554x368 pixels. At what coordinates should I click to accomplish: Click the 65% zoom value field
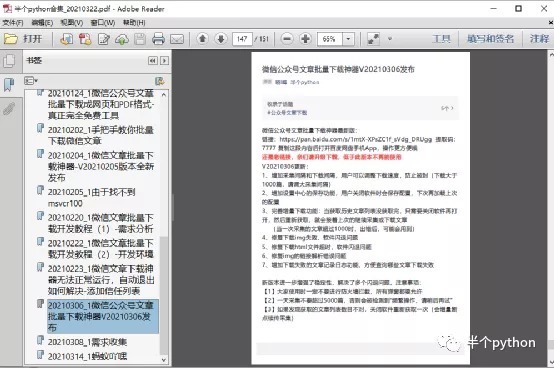330,39
